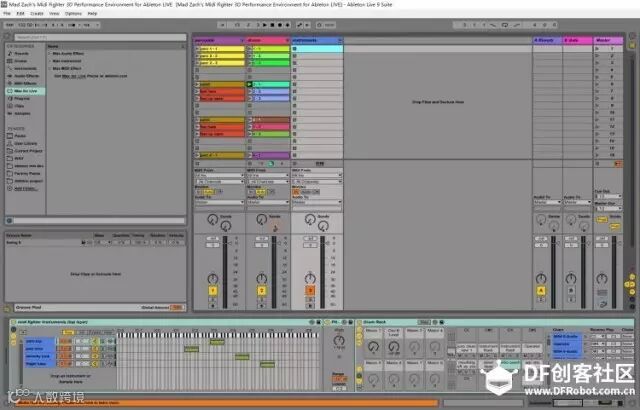The width and height of the screenshot is (640, 410).
Task: Set percussion track monitor to Auto
Action: (x=208, y=191)
